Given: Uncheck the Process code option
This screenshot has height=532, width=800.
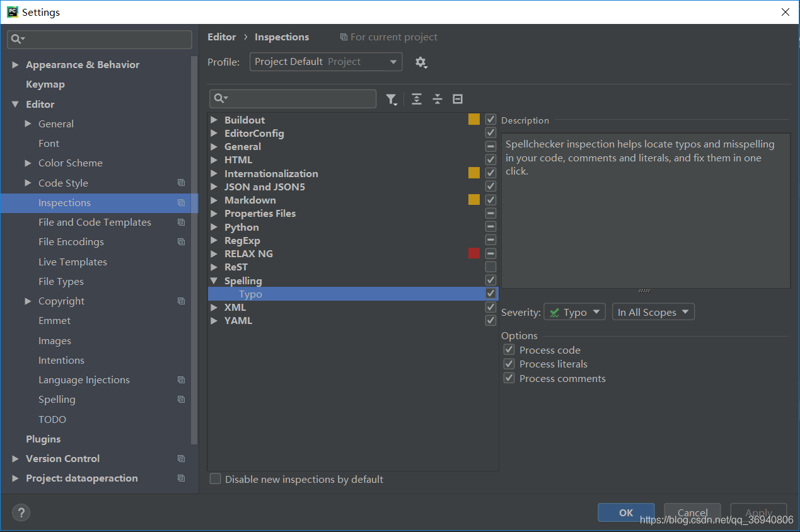Looking at the screenshot, I should click(509, 350).
